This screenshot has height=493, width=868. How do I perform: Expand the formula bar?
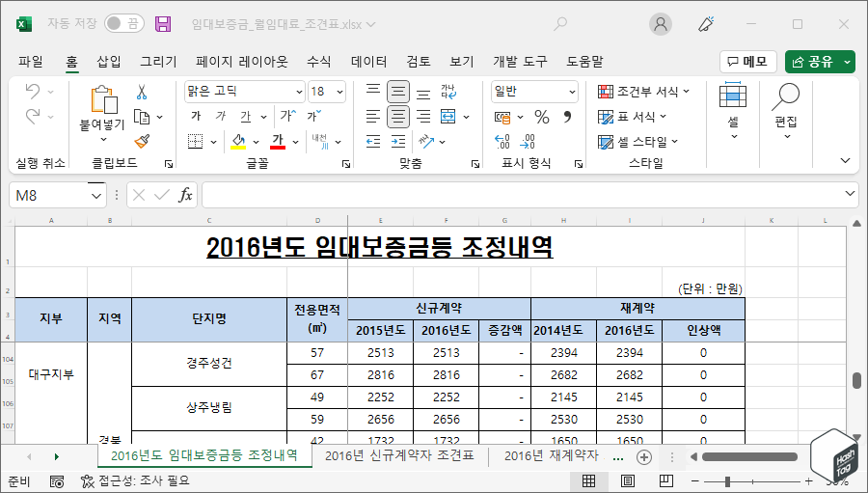tap(851, 193)
